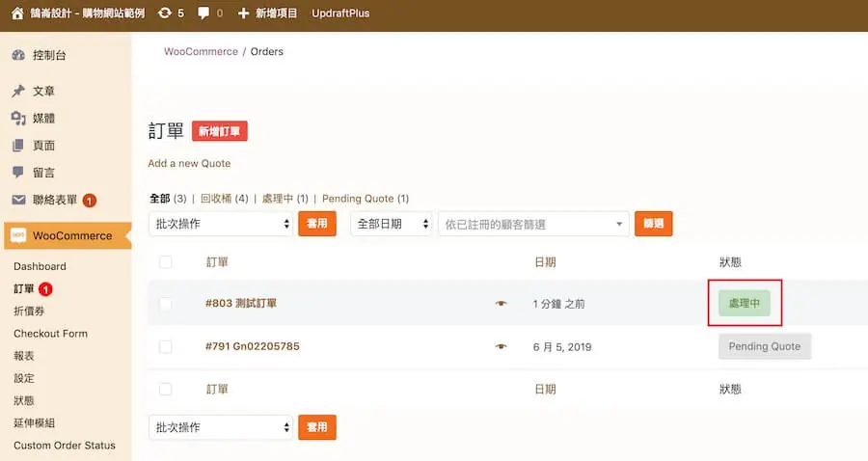Open Custom Order Status submenu
Image resolution: width=868 pixels, height=461 pixels.
pos(65,445)
